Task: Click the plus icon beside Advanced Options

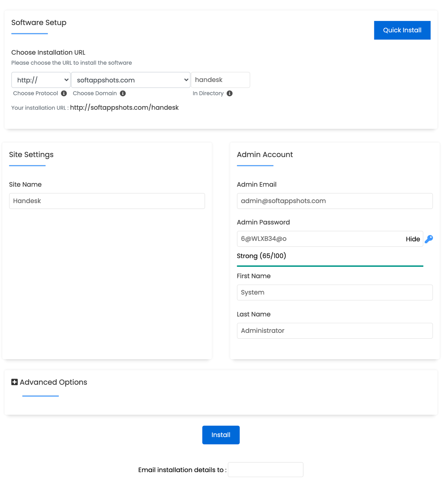Action: (14, 382)
